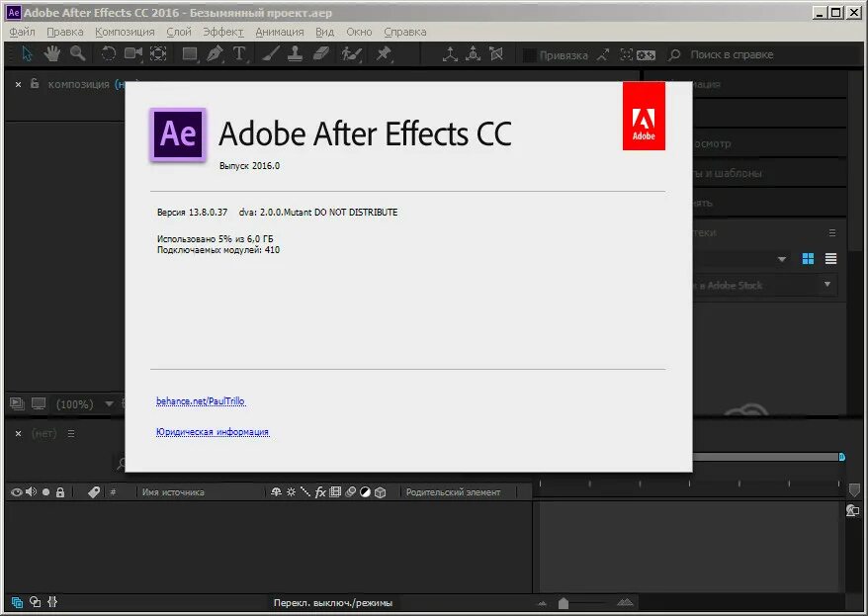
Task: Open the Правка menu
Action: (65, 32)
